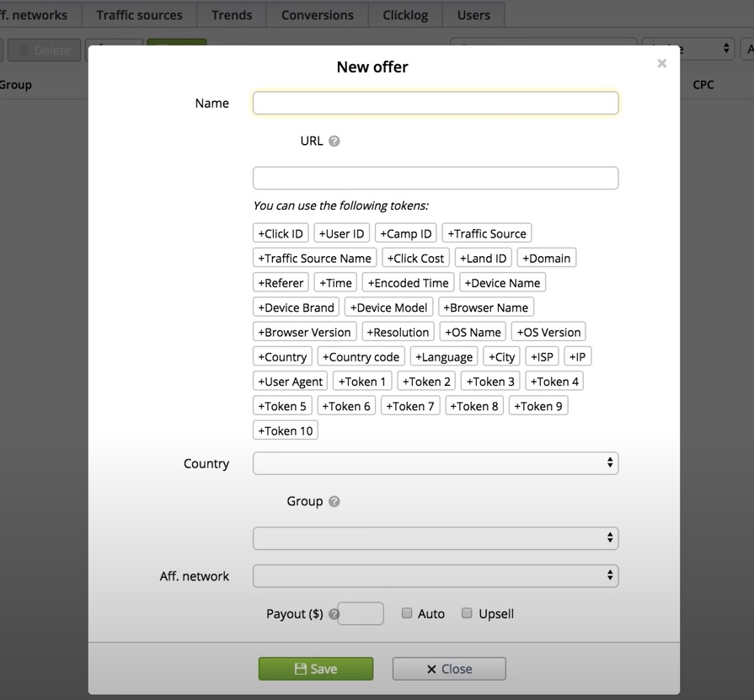Add the +Time token
Screen dimensions: 754x700
335,283
